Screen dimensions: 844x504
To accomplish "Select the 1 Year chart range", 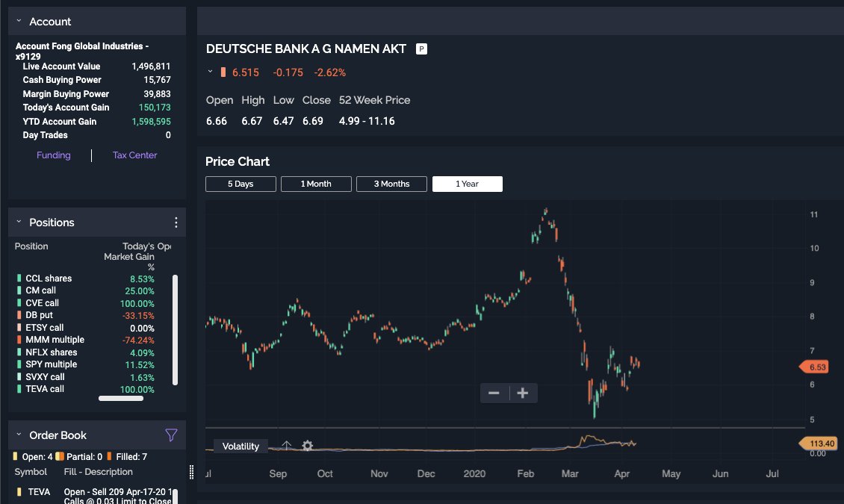I will pyautogui.click(x=468, y=184).
